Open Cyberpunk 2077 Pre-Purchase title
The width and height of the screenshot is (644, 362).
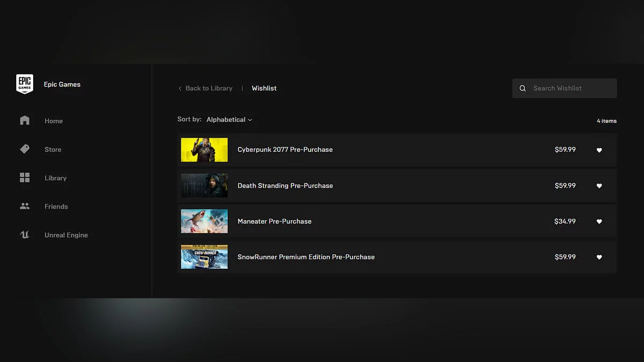[285, 150]
